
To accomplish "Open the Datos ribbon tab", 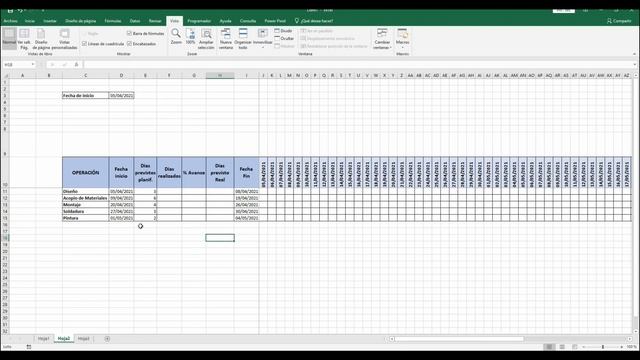I will click(135, 21).
